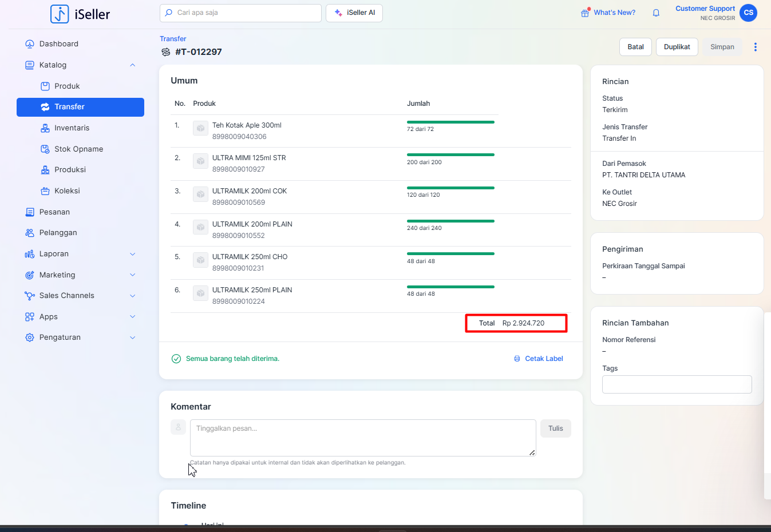
Task: Click the Sales Channels icon
Action: click(x=30, y=296)
